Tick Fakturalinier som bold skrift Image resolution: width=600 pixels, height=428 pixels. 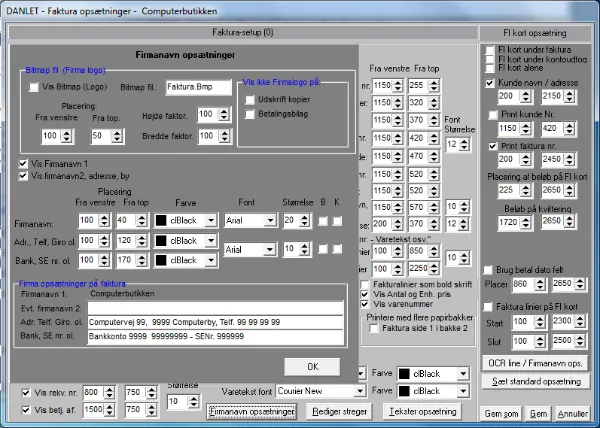coord(365,285)
